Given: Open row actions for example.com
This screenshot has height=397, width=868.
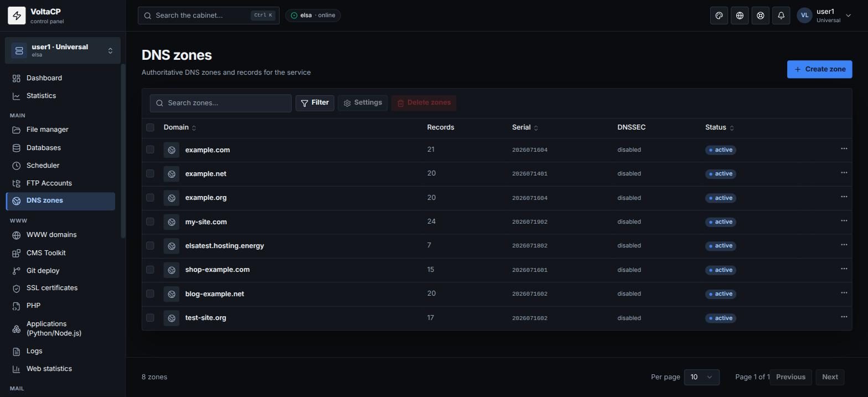Looking at the screenshot, I should click(x=844, y=148).
